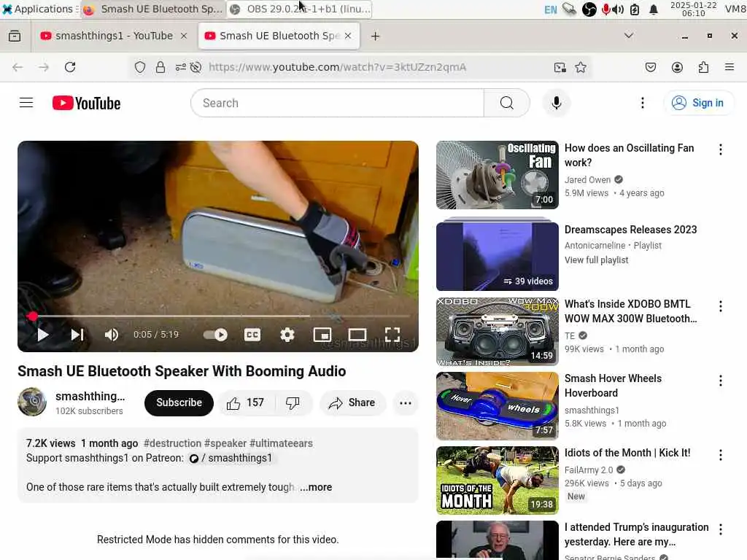Click the Sign in button

pyautogui.click(x=698, y=103)
